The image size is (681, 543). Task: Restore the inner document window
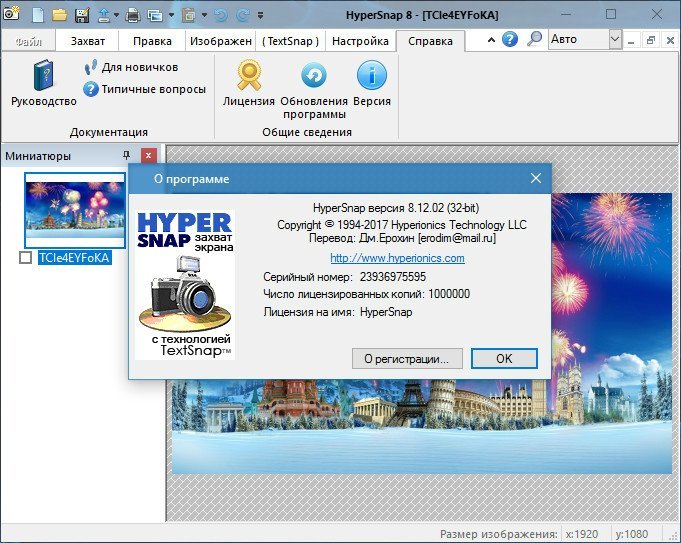click(x=651, y=41)
